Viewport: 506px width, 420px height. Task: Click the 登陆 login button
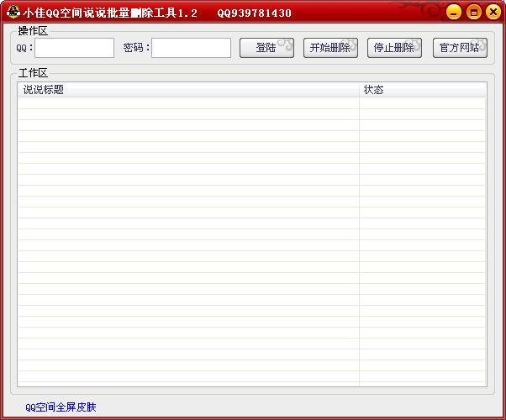coord(266,48)
